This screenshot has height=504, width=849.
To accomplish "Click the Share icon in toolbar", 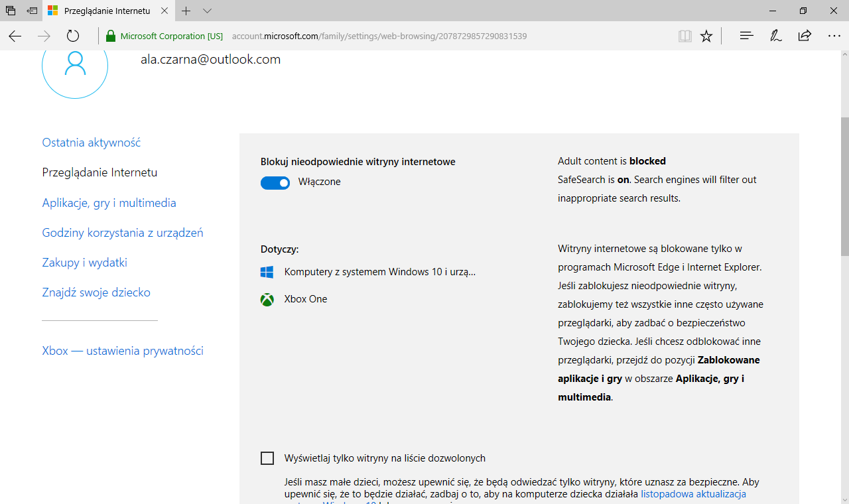I will [805, 36].
